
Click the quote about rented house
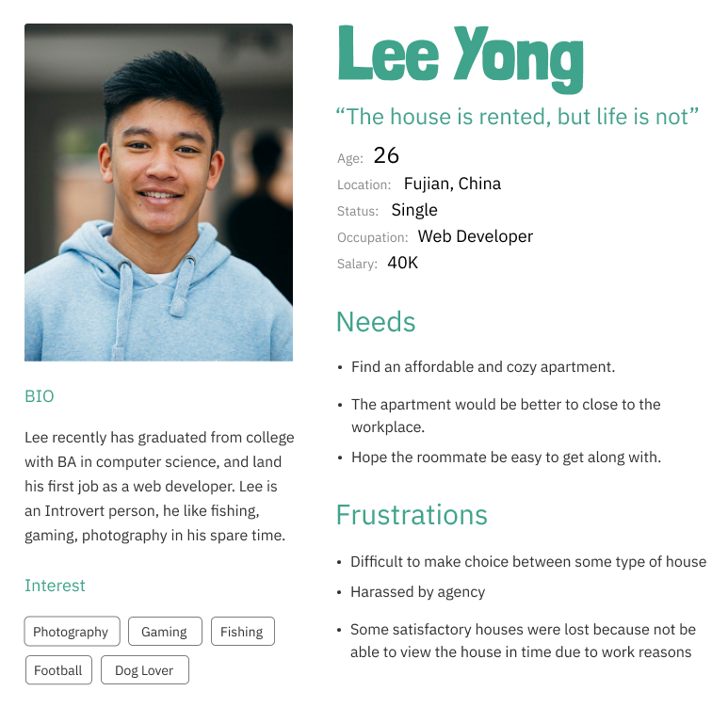tap(517, 117)
